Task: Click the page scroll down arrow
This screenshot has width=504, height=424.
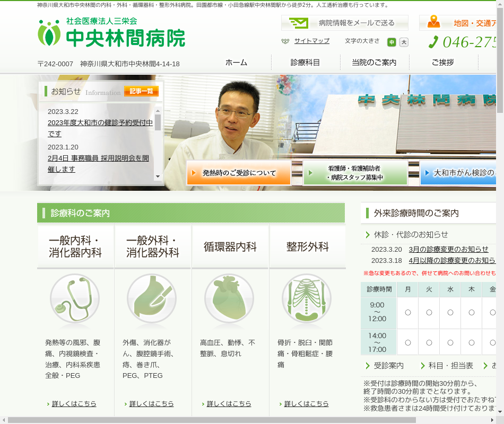Action: click(500, 412)
